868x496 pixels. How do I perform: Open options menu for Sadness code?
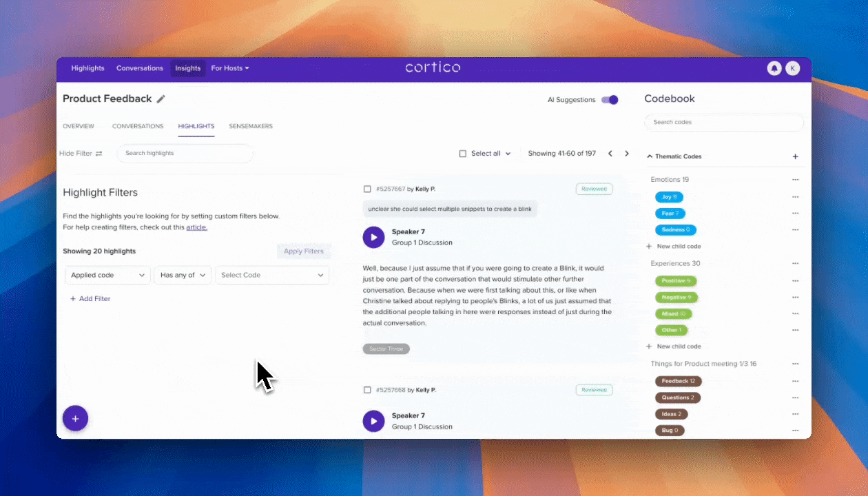pyautogui.click(x=795, y=230)
